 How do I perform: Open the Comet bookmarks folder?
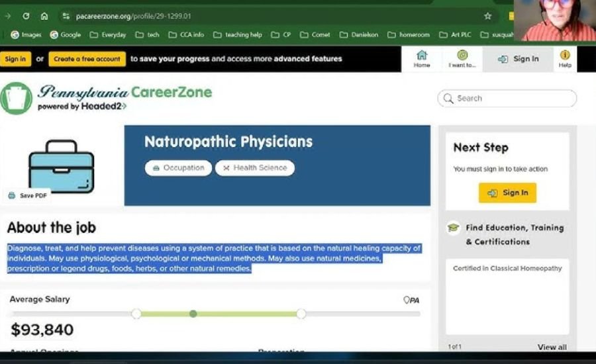(x=315, y=34)
